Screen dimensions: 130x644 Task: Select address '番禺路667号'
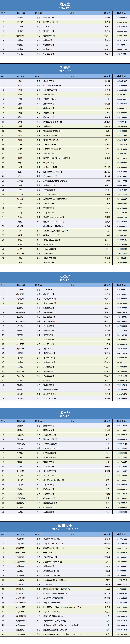pyautogui.click(x=49, y=339)
